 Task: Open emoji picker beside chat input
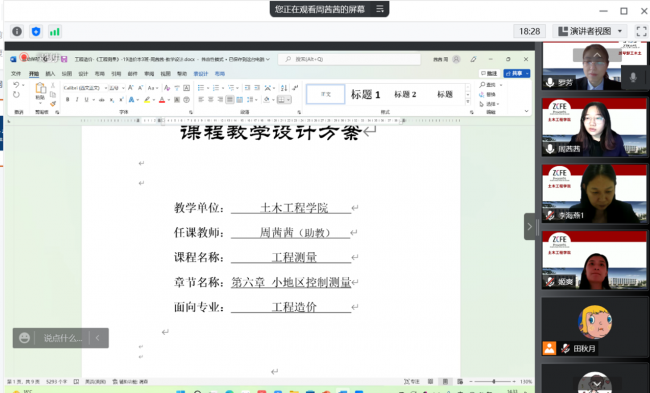tap(24, 338)
